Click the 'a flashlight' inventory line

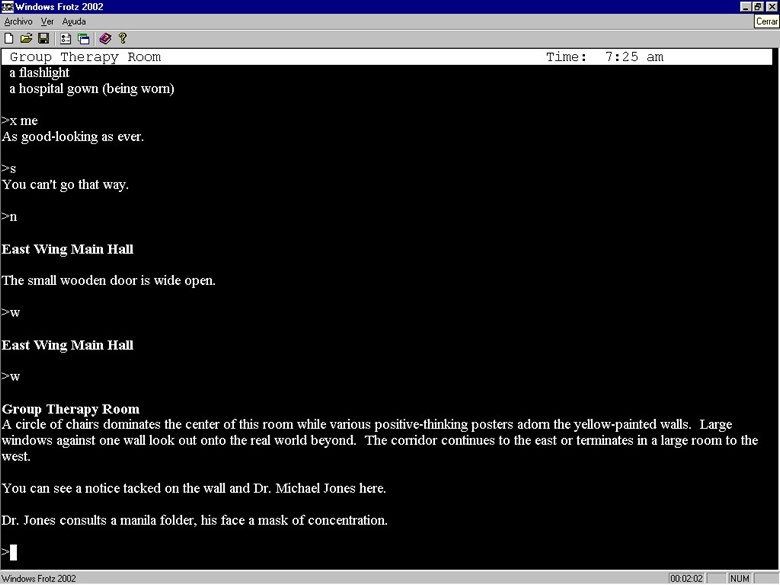point(39,73)
